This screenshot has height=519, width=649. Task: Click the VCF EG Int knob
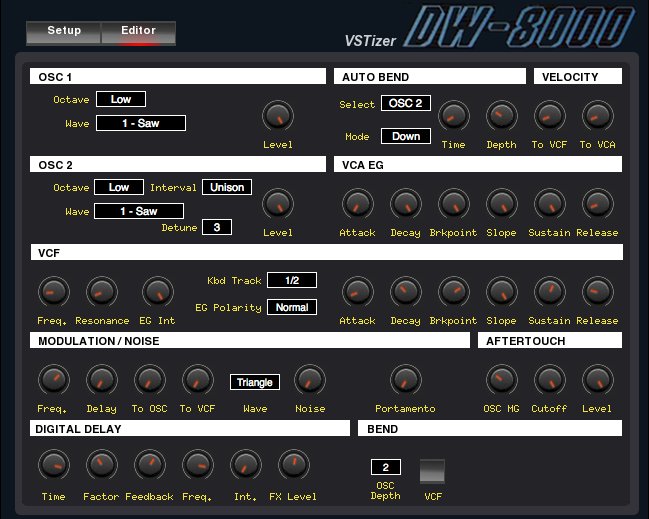tap(158, 292)
